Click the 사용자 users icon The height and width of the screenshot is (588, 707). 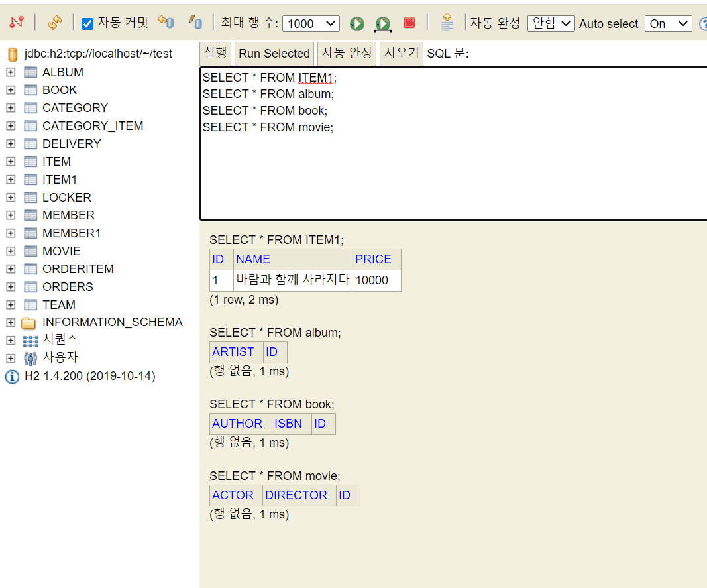pos(30,359)
